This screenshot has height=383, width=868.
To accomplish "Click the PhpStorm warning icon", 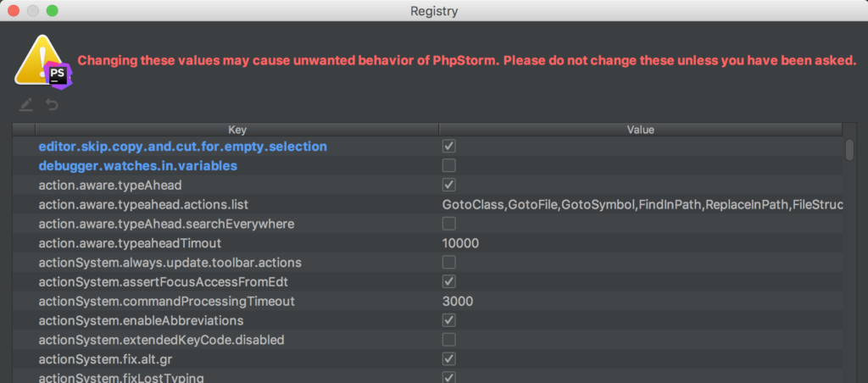I will tap(42, 62).
